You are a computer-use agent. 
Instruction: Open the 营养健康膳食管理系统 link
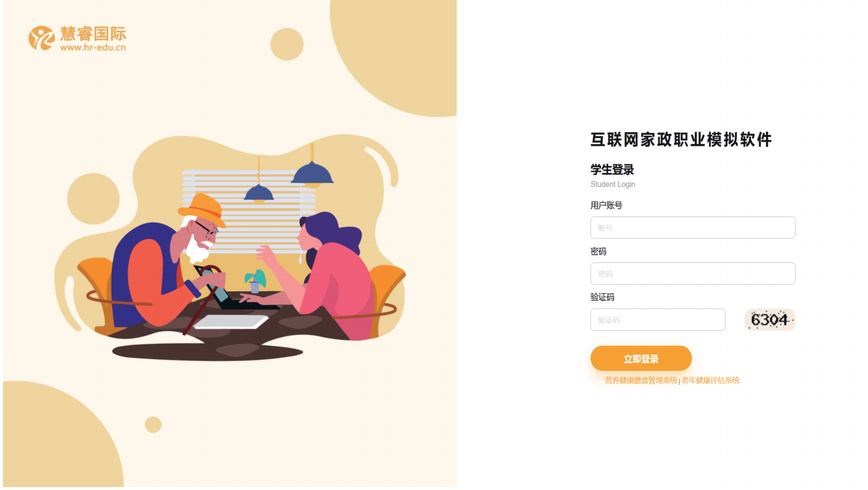(641, 380)
